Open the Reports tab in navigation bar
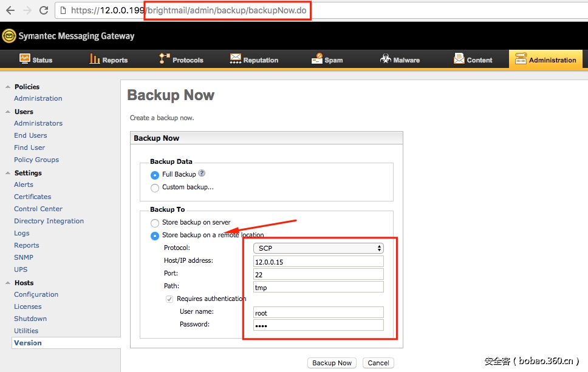Viewport: 588px width, 372px height. [x=108, y=59]
